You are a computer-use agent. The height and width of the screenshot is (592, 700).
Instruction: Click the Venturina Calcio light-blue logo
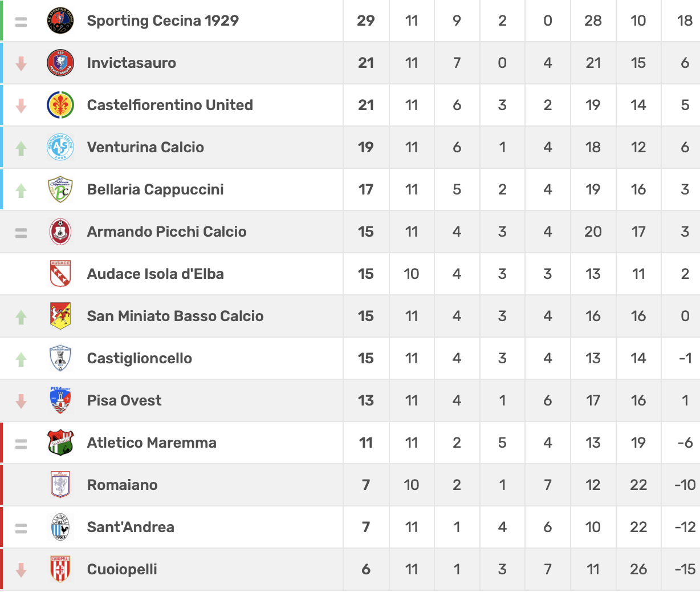pyautogui.click(x=60, y=147)
